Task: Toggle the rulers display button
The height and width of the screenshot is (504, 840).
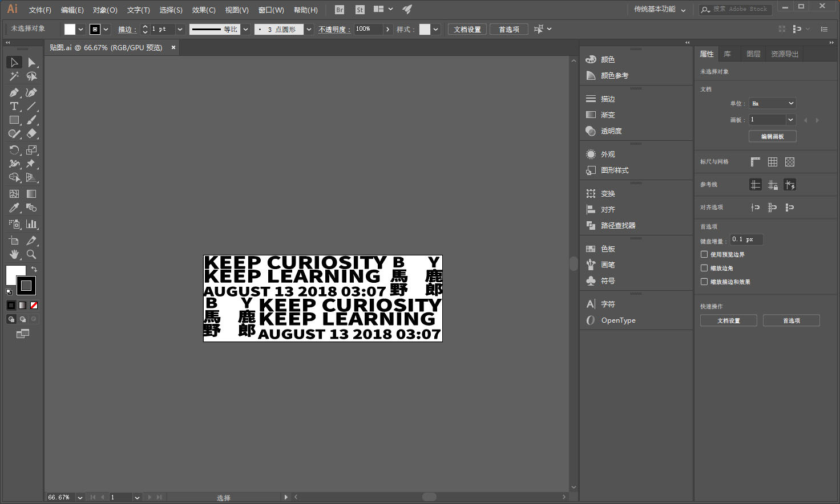Action: [x=756, y=162]
